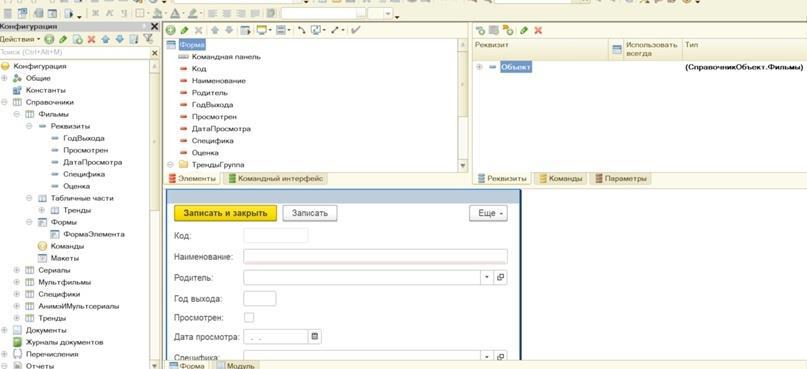Select ФормаЭлемента in the configuration tree
Viewport: 807px width, 369px height.
[94, 234]
